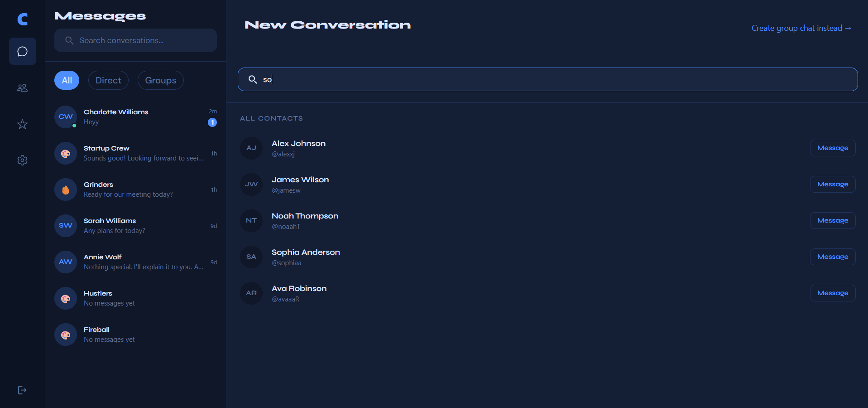
Task: Select the Direct filter tab
Action: pos(108,80)
